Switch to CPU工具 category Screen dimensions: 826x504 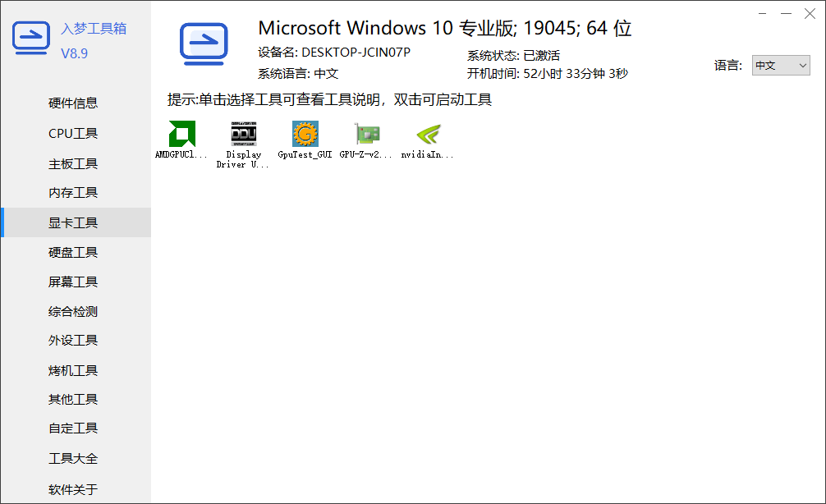click(73, 134)
